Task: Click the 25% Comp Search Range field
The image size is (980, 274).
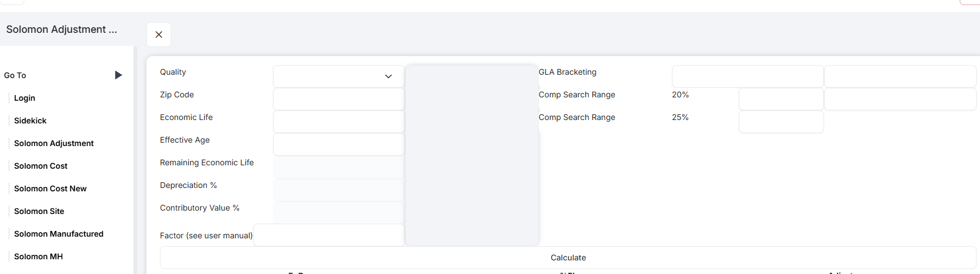Action: pos(781,122)
